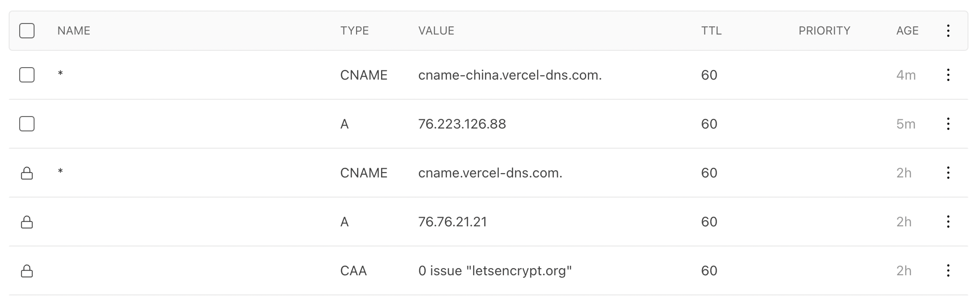Sort records by the NAME column
Screen dimensions: 980x305
(73, 31)
